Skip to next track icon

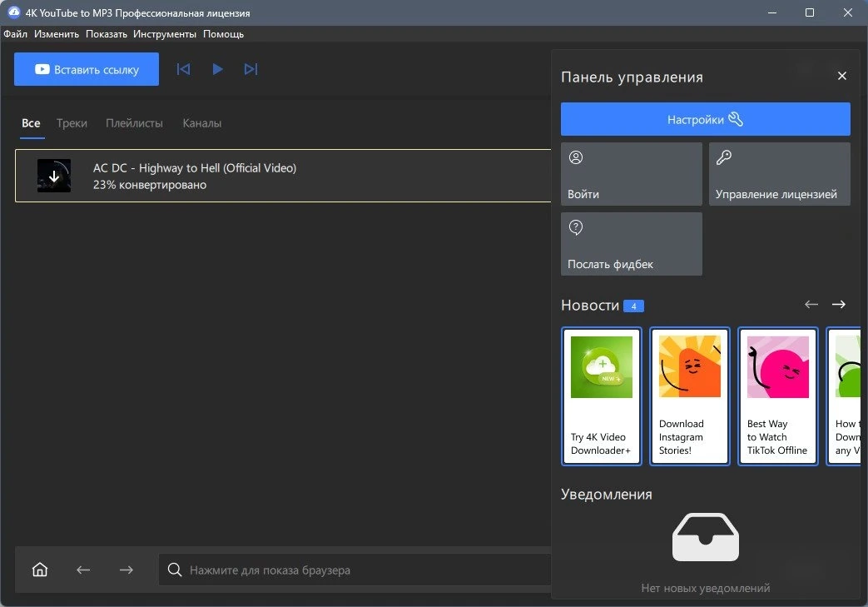click(250, 69)
